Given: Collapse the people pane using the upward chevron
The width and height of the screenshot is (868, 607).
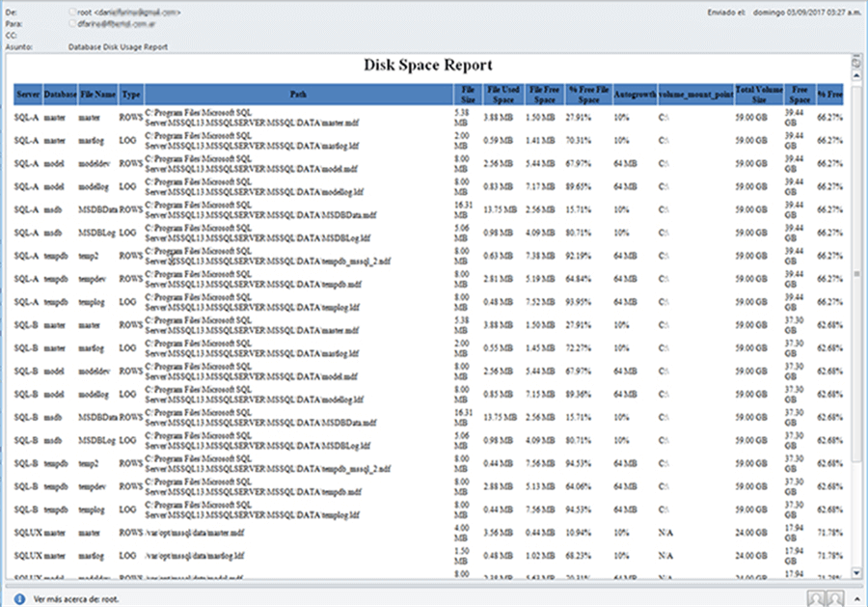Looking at the screenshot, I should (857, 599).
